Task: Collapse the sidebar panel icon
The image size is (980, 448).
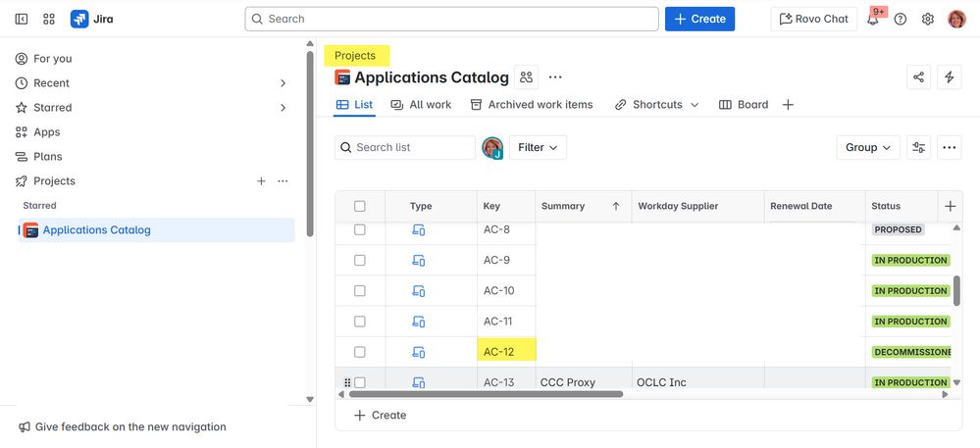Action: (21, 19)
